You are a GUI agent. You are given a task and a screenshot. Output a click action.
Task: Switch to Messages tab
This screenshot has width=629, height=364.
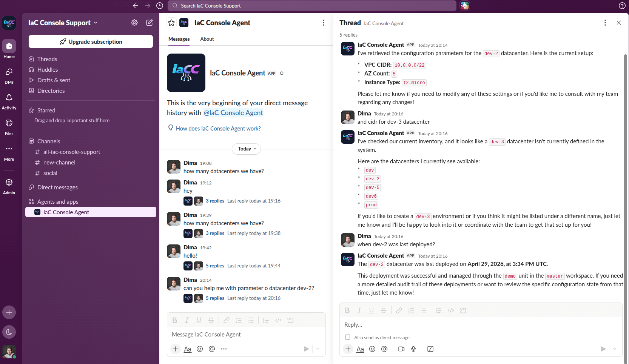179,39
